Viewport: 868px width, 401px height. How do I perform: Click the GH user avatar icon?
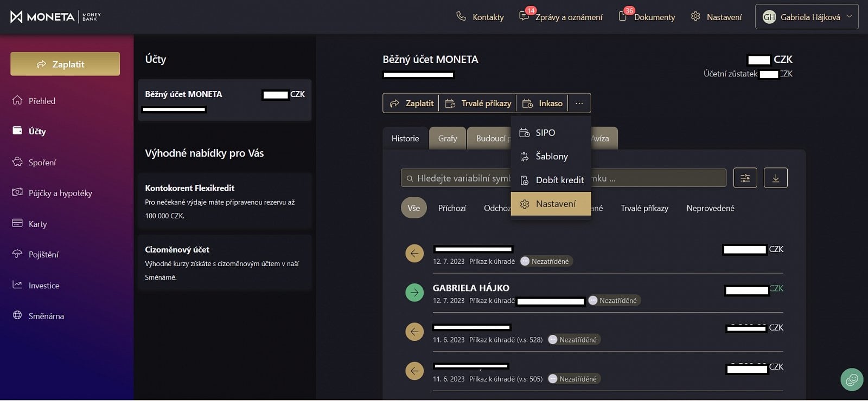tap(769, 17)
